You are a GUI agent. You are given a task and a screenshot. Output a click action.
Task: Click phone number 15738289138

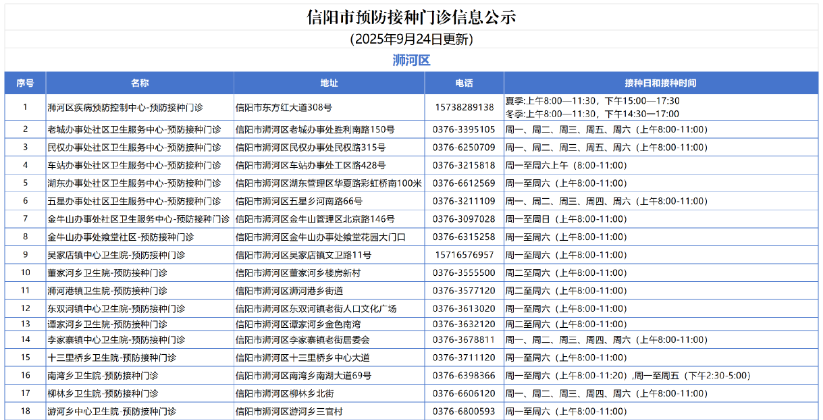[x=464, y=106]
